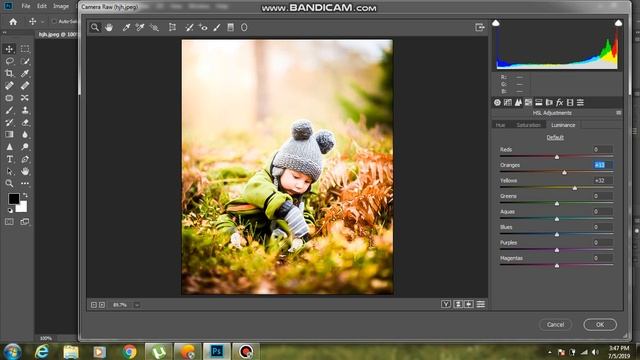Click the Reds luminance slider handle

557,157
